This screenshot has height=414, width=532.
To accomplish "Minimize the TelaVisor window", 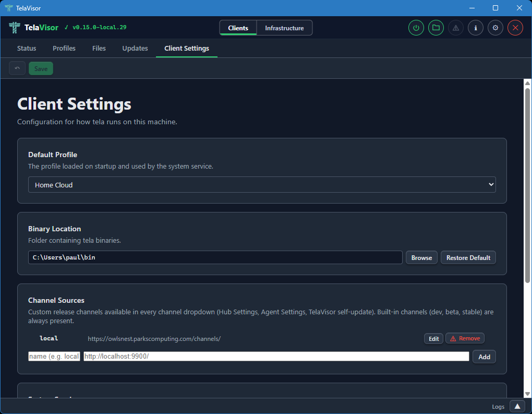I will pyautogui.click(x=471, y=8).
